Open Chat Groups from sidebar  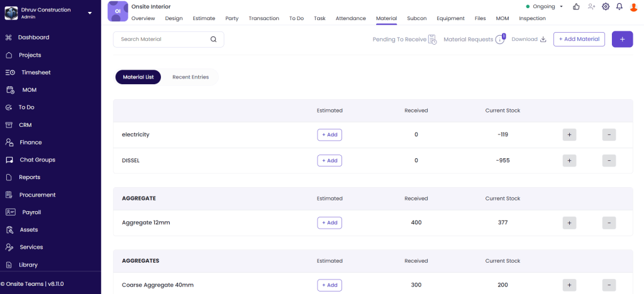click(x=37, y=160)
